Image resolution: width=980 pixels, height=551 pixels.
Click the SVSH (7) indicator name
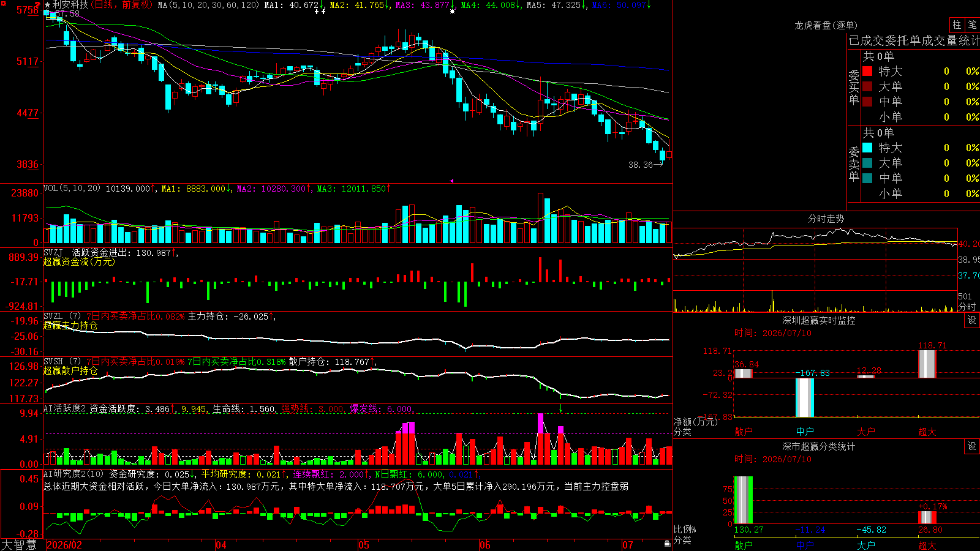point(62,362)
